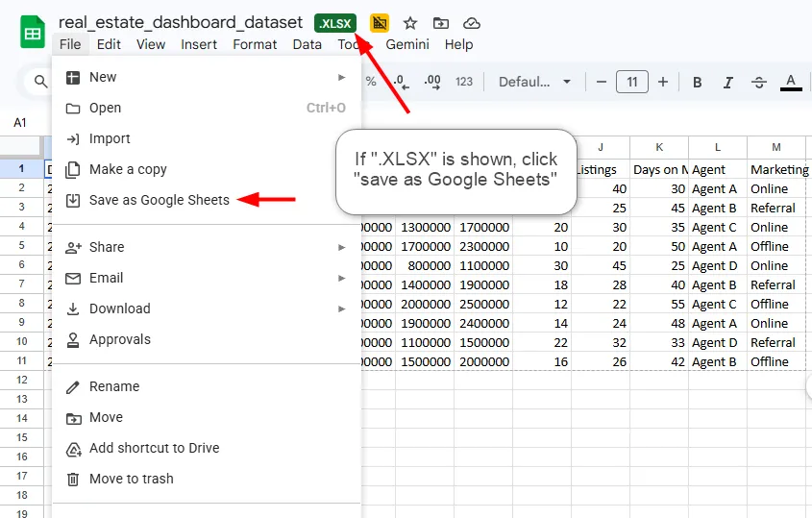This screenshot has height=518, width=812.
Task: Click cell 1400000 in row 7
Action: click(425, 284)
